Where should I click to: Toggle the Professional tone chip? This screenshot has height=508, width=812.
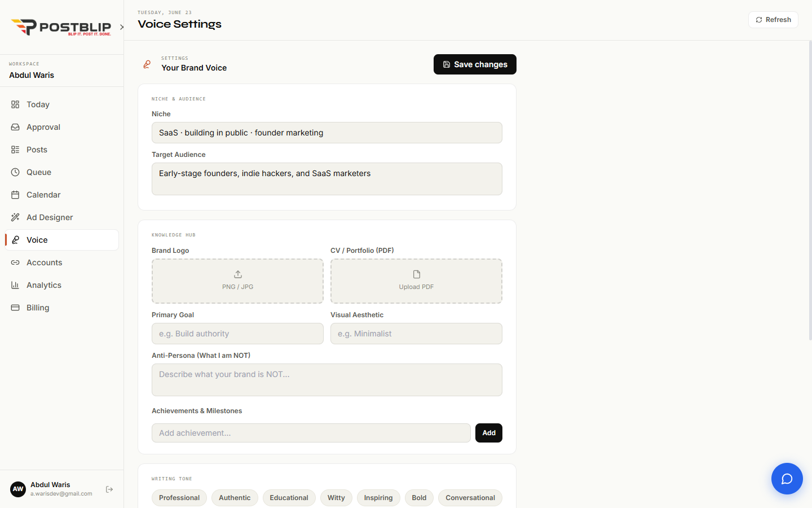pos(179,498)
